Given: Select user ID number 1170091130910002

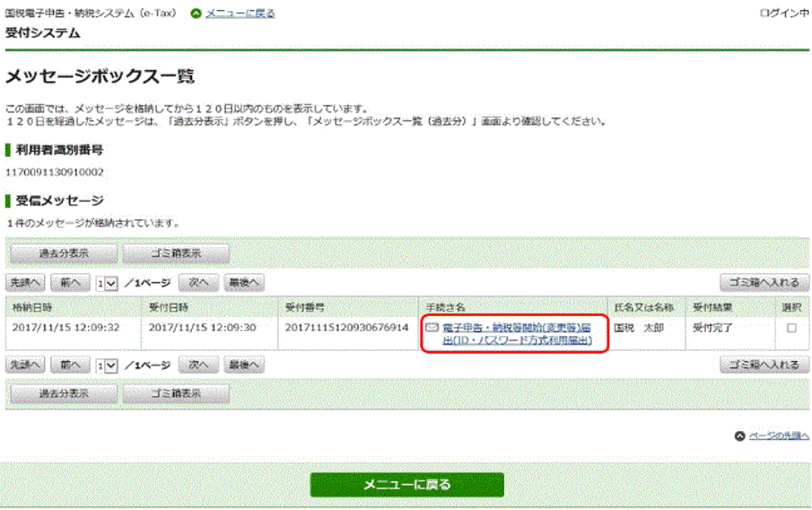Looking at the screenshot, I should pyautogui.click(x=55, y=172).
